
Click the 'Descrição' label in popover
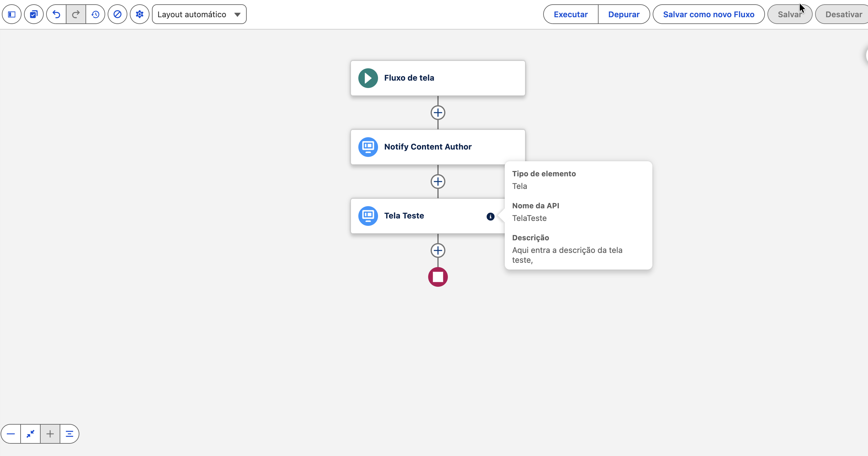[x=530, y=238]
